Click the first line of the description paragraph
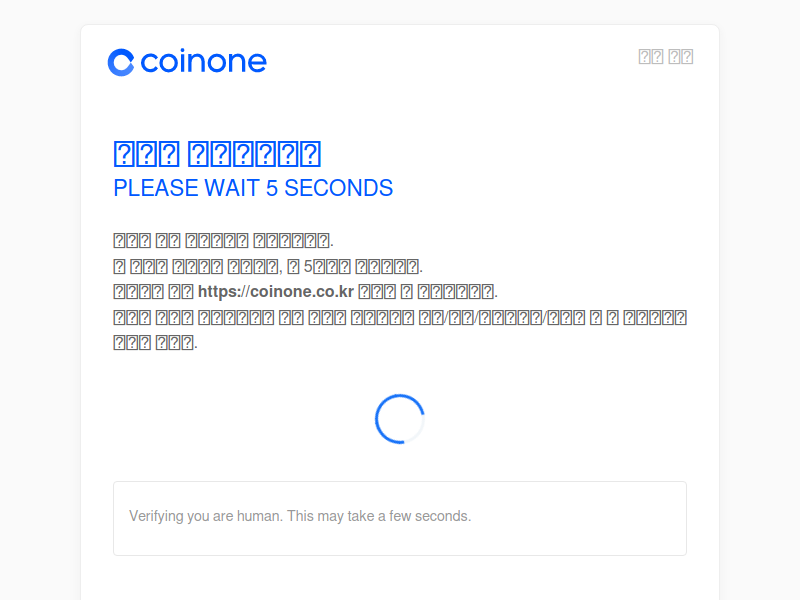The height and width of the screenshot is (600, 800). (x=223, y=240)
